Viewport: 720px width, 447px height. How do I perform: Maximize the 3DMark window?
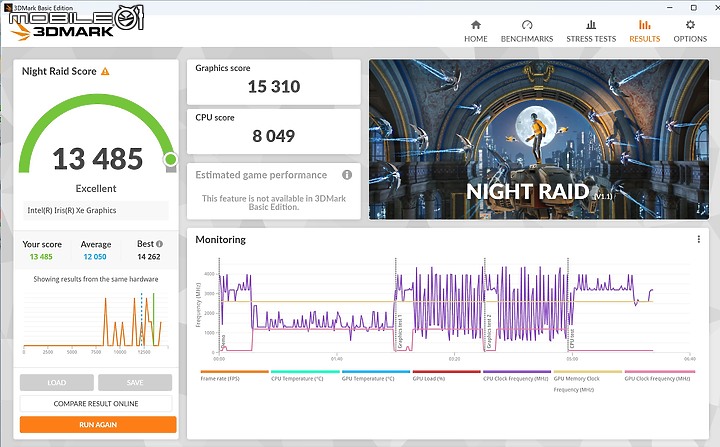pyautogui.click(x=694, y=8)
